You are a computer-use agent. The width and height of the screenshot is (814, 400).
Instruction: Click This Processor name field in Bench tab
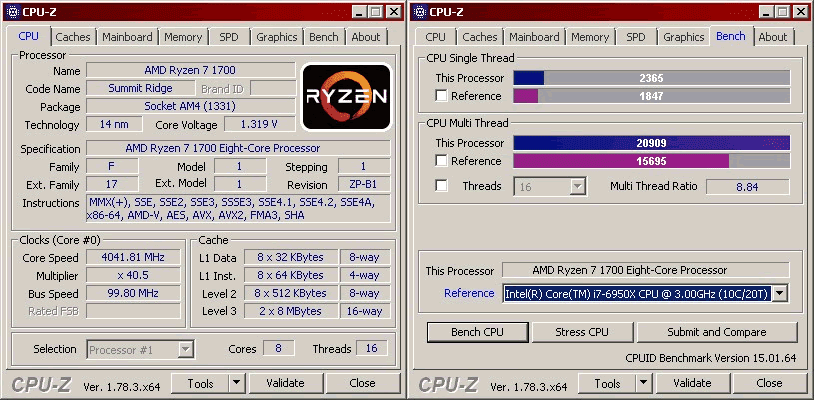click(x=646, y=270)
